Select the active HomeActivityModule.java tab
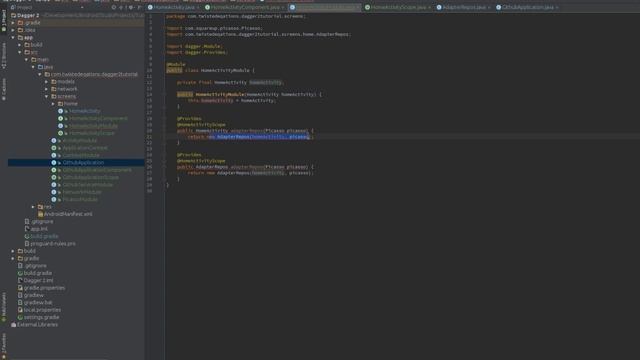 [x=324, y=7]
